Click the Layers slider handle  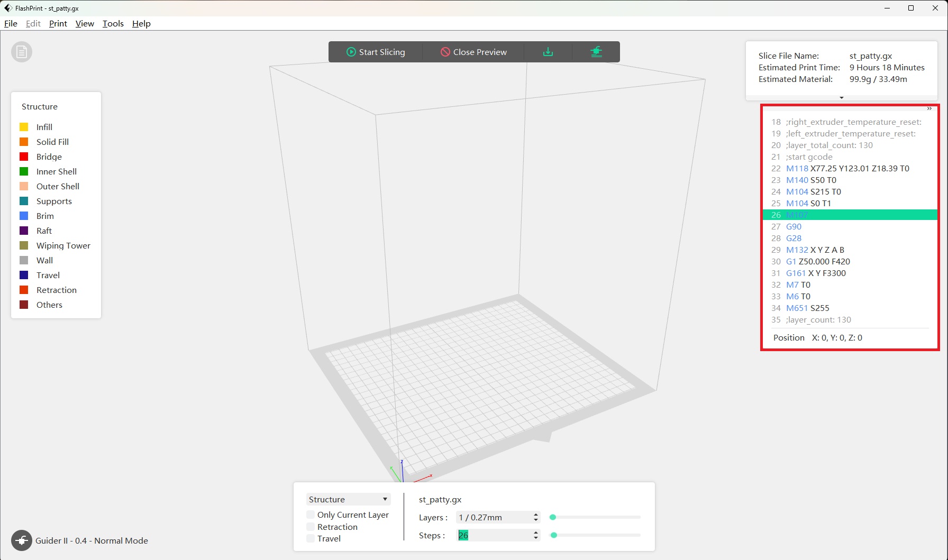tap(553, 517)
